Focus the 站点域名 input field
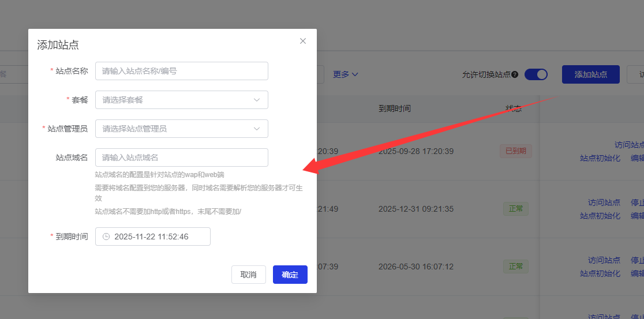This screenshot has height=319, width=644. pos(181,157)
